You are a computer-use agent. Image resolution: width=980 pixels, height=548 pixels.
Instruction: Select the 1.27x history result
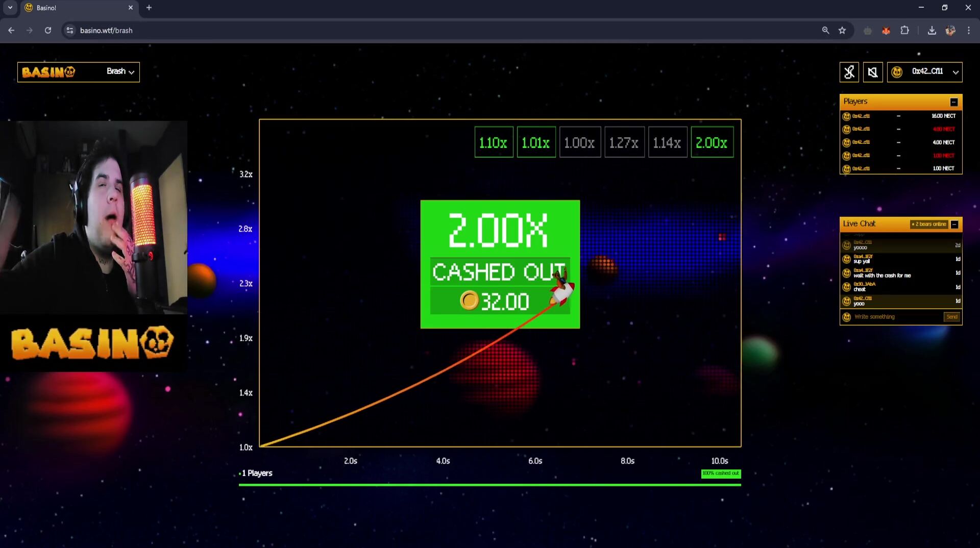point(624,142)
